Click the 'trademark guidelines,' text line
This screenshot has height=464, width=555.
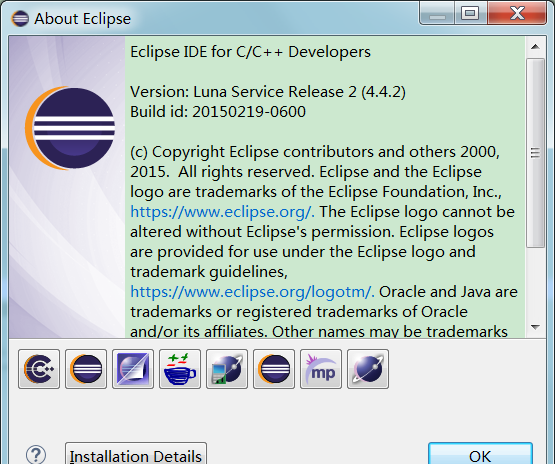click(209, 272)
